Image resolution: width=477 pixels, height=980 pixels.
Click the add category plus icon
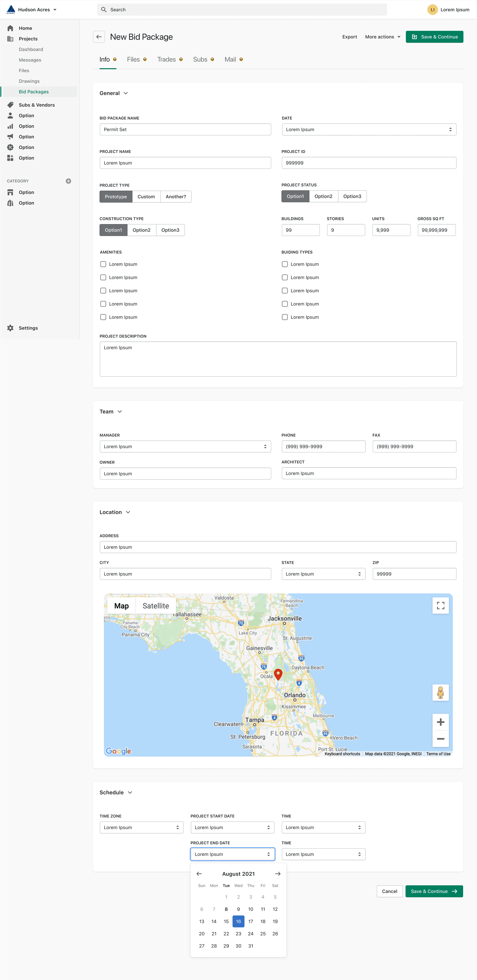point(68,181)
